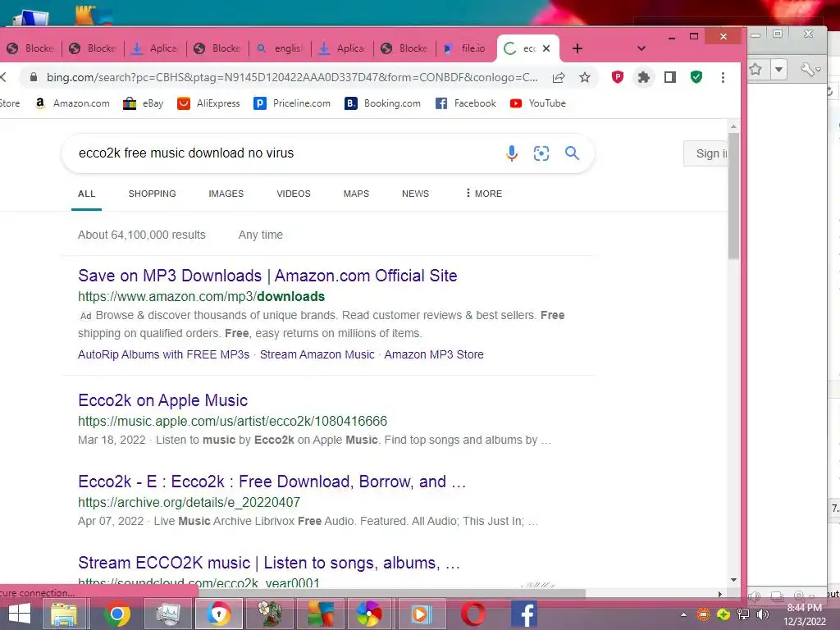This screenshot has width=840, height=630.
Task: Open the media player taskbar icon
Action: click(420, 614)
